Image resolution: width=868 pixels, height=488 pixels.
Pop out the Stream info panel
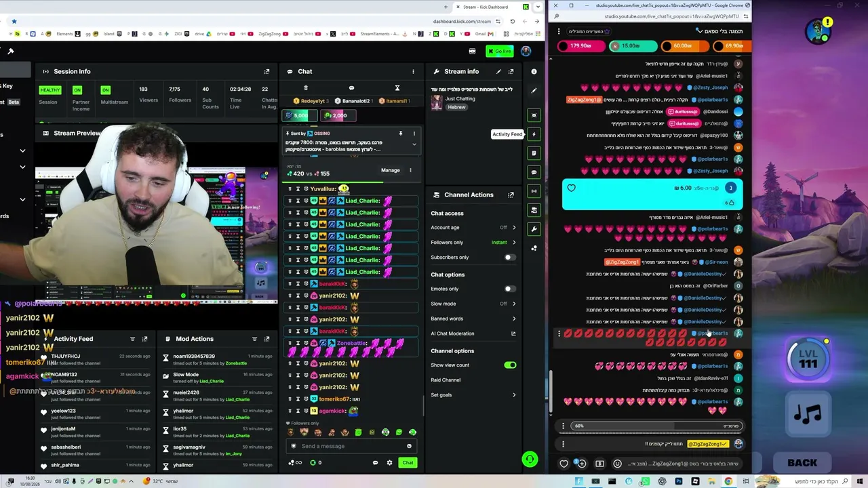(x=511, y=71)
